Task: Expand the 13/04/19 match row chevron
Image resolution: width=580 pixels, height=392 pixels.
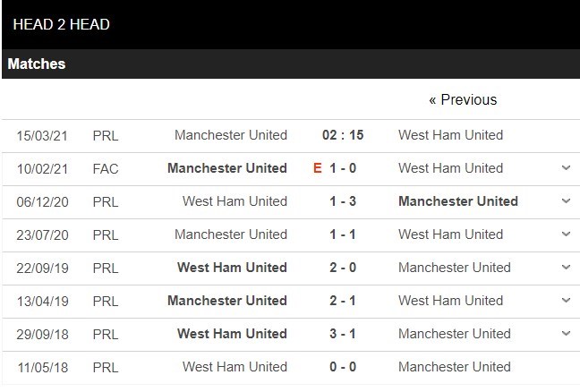Action: [566, 301]
